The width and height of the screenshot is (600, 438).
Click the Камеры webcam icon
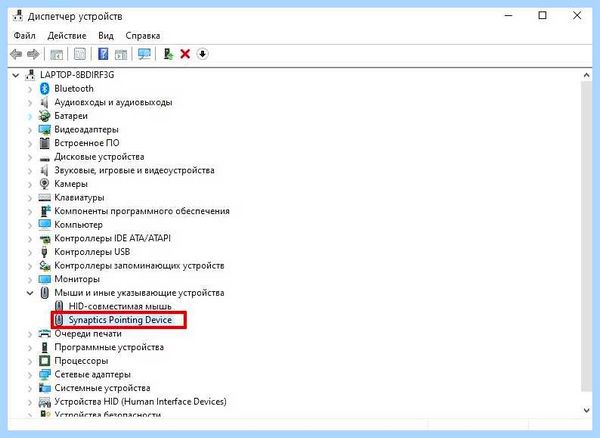click(x=44, y=184)
